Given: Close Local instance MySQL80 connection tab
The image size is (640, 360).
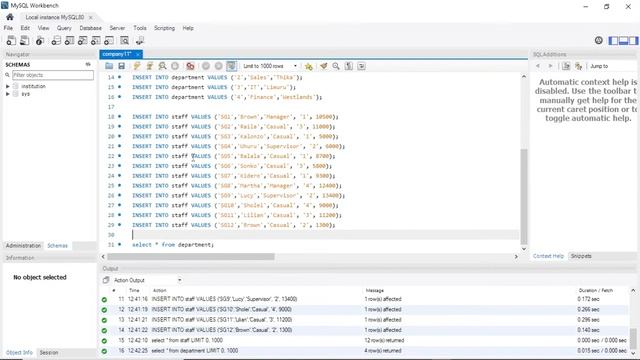Looking at the screenshot, I should click(x=90, y=17).
